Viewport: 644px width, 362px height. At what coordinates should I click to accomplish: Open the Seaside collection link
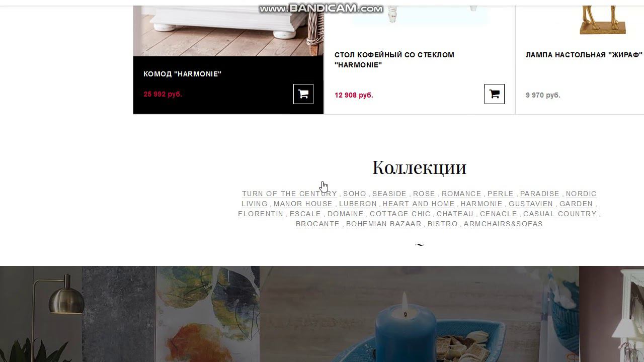pyautogui.click(x=389, y=194)
